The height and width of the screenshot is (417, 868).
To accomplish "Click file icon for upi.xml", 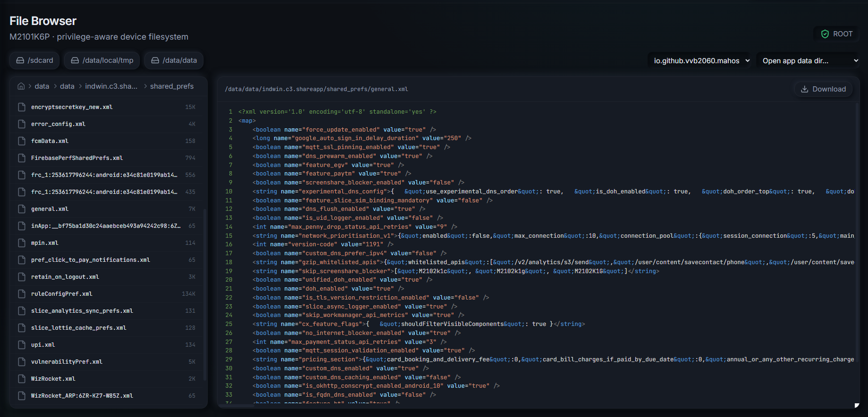I will pyautogui.click(x=22, y=345).
